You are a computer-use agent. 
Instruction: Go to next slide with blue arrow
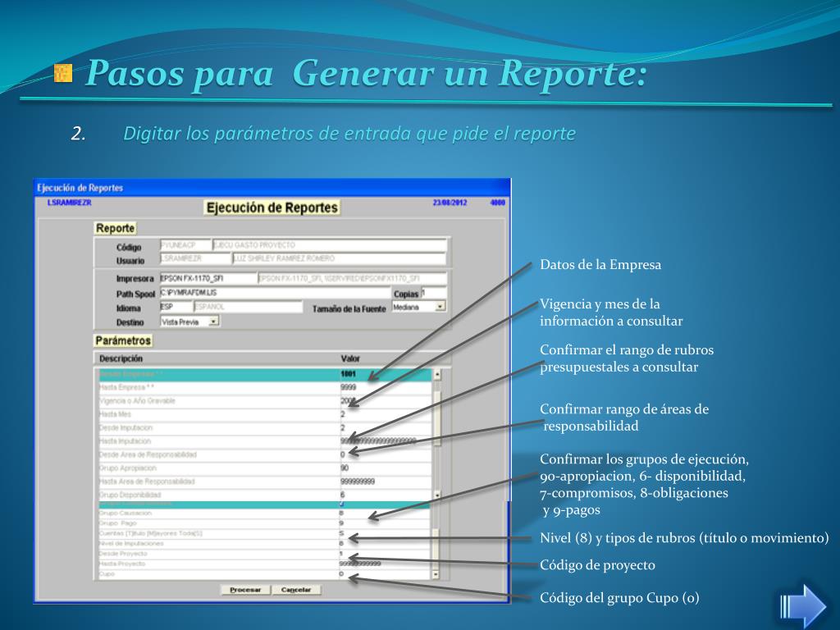point(804,606)
